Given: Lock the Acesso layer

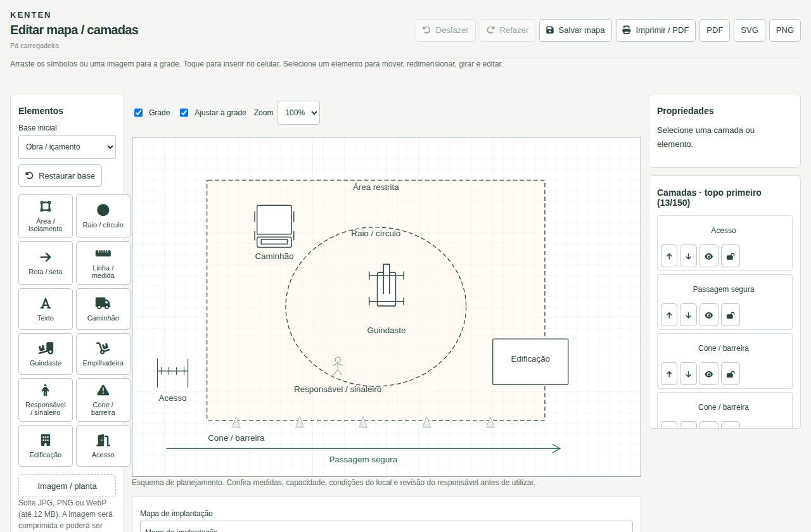Looking at the screenshot, I should click(731, 256).
